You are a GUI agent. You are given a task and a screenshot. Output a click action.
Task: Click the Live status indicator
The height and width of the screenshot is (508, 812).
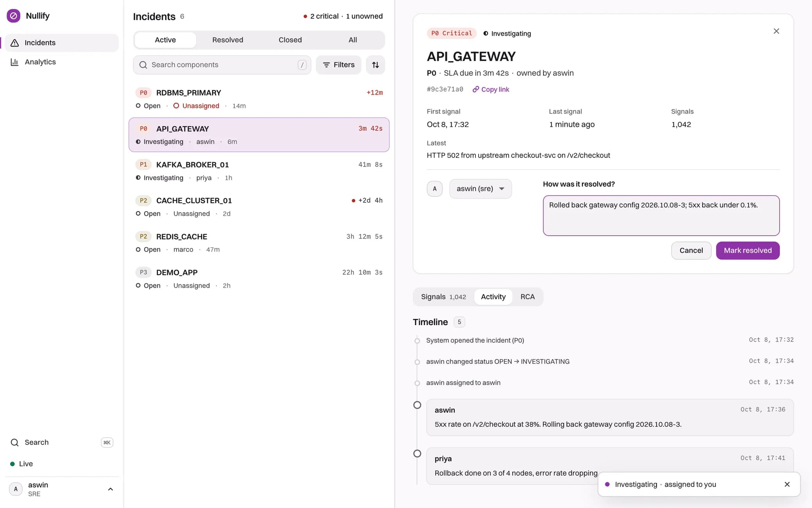point(22,464)
